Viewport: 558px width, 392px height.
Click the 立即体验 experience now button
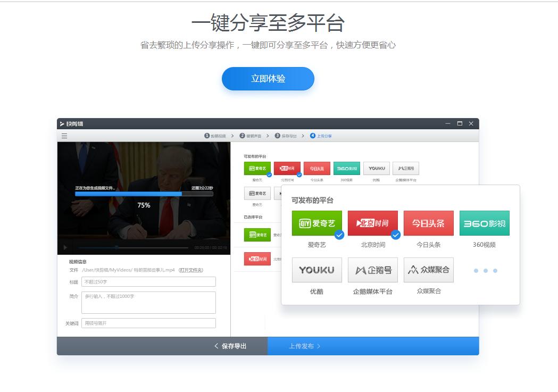[268, 78]
